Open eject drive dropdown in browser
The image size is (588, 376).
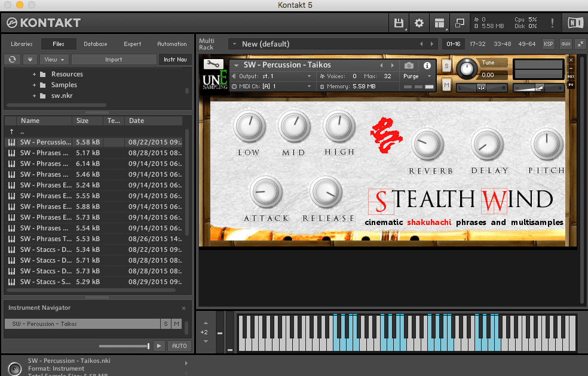coord(30,60)
